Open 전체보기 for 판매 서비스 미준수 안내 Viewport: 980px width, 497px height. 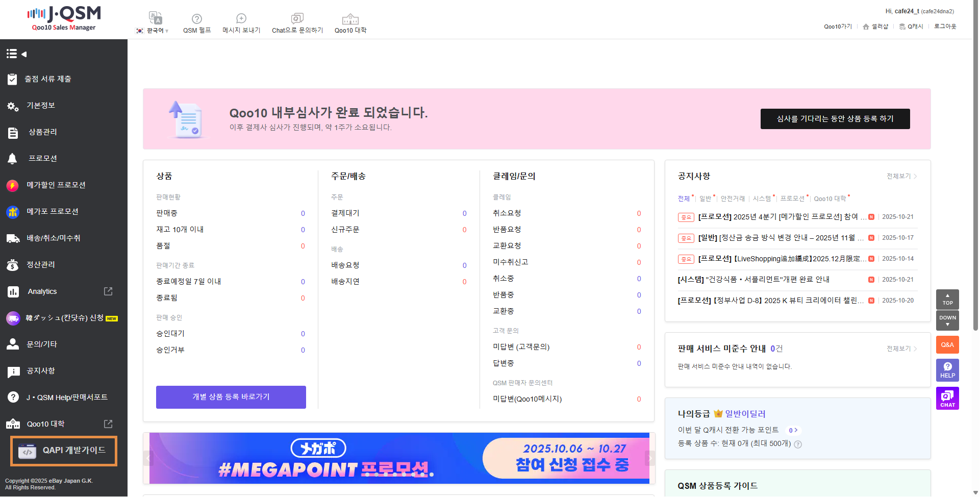tap(901, 349)
